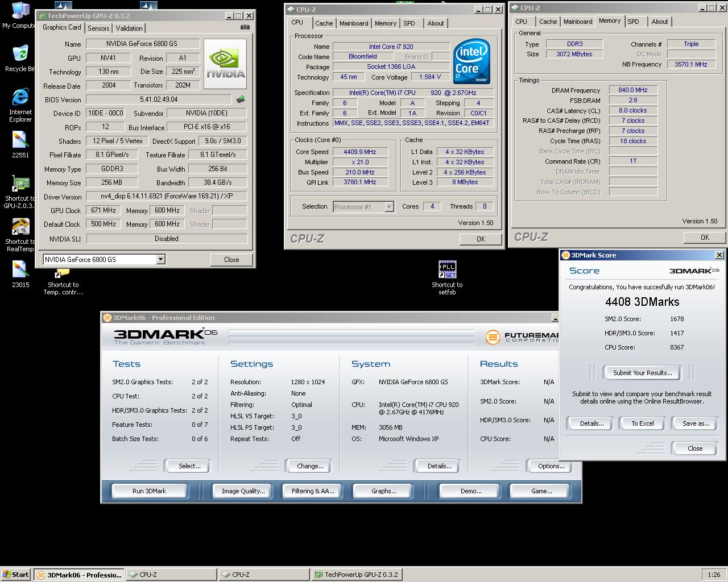The image size is (728, 582).
Task: Click the Intel Core i7 logo
Action: (x=471, y=61)
